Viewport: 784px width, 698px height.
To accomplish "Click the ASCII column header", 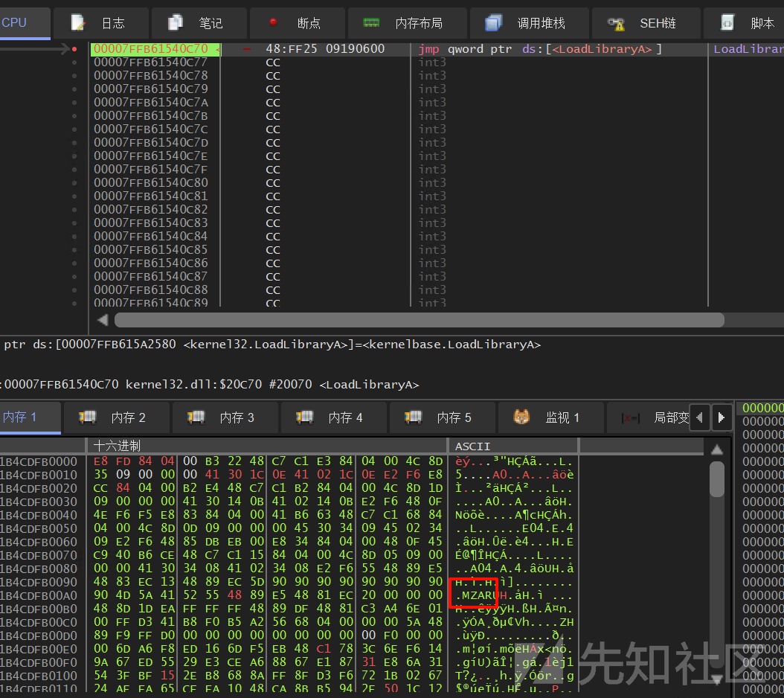I will coord(513,446).
